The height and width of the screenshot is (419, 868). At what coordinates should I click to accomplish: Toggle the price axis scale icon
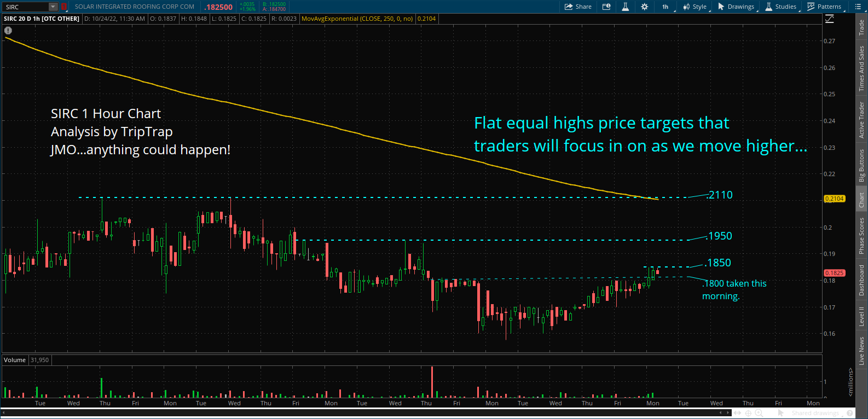[830, 19]
